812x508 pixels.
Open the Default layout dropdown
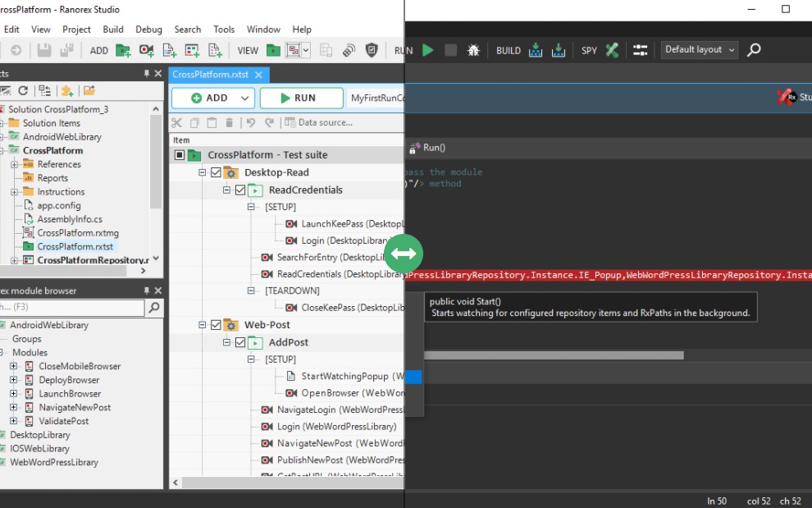click(x=699, y=50)
